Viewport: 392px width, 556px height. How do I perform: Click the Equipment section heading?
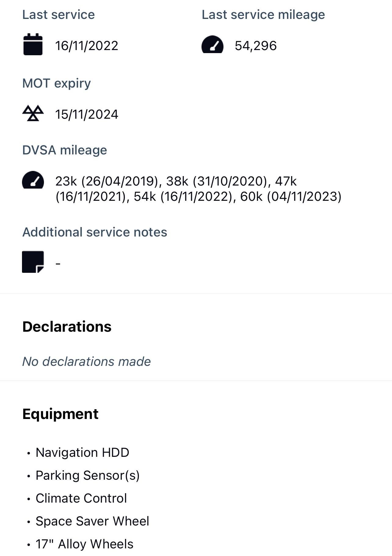tap(60, 414)
